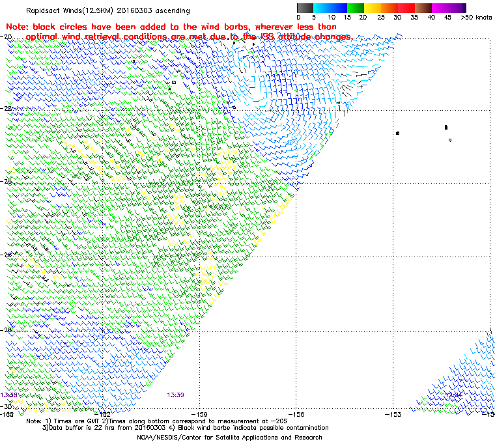The height and width of the screenshot is (448, 495).
Task: Click the purple '12:04' time label
Action: pos(453,395)
